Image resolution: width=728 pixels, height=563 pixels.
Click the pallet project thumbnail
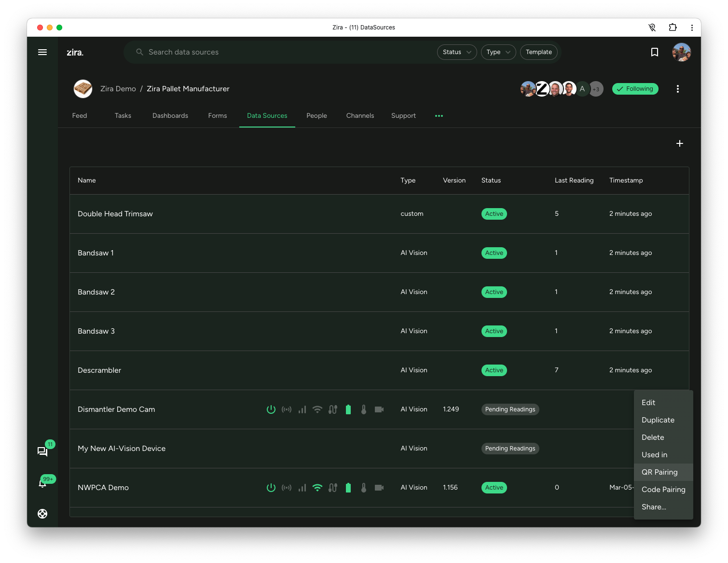83,89
